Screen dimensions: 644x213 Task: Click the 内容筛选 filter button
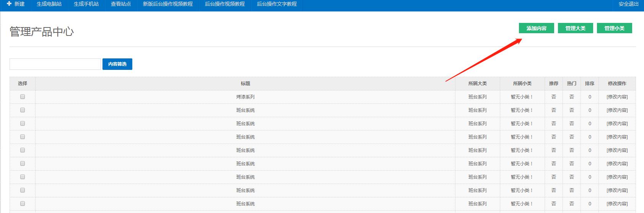tap(117, 64)
